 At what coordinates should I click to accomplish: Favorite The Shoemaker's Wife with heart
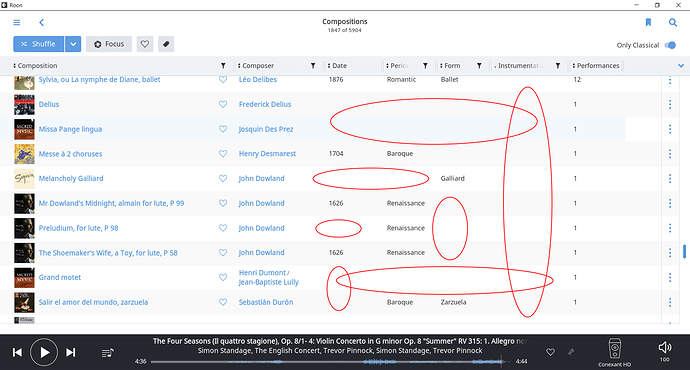tap(223, 253)
